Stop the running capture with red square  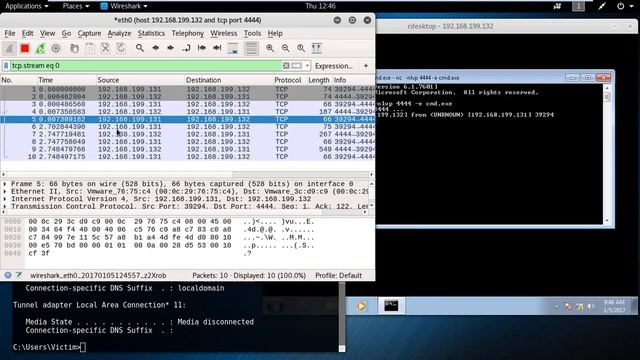[x=25, y=49]
